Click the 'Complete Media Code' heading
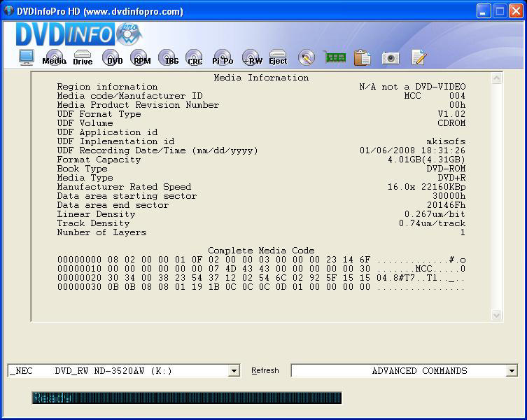The width and height of the screenshot is (527, 420). click(261, 251)
